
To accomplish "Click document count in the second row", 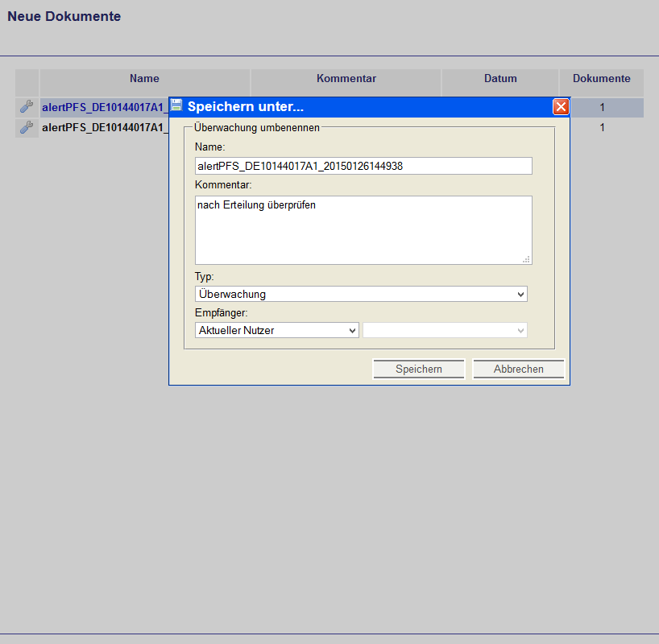I will coord(602,127).
